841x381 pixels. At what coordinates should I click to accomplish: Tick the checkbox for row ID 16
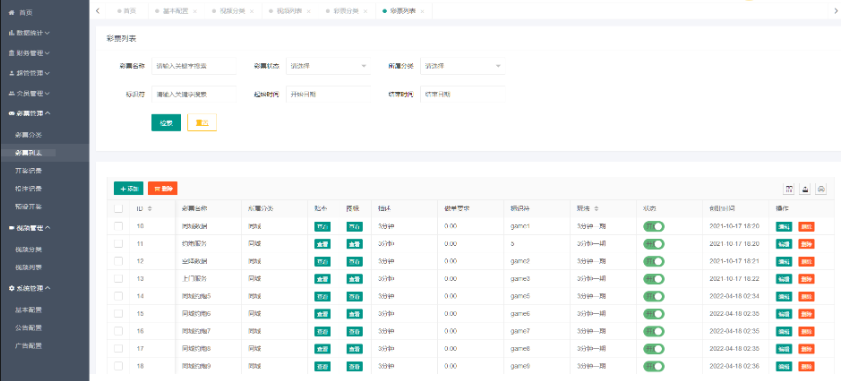pyautogui.click(x=119, y=331)
